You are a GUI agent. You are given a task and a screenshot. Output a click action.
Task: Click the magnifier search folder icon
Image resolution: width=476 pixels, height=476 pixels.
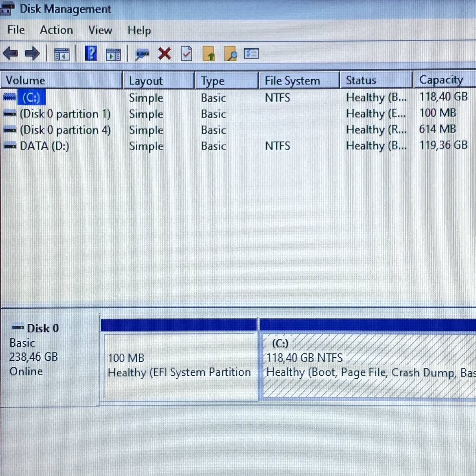point(231,54)
